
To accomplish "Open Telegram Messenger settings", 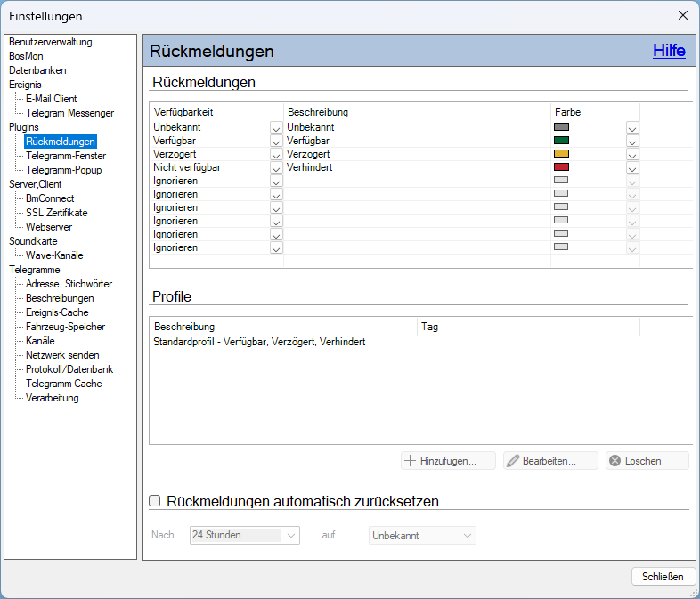I will coord(69,113).
